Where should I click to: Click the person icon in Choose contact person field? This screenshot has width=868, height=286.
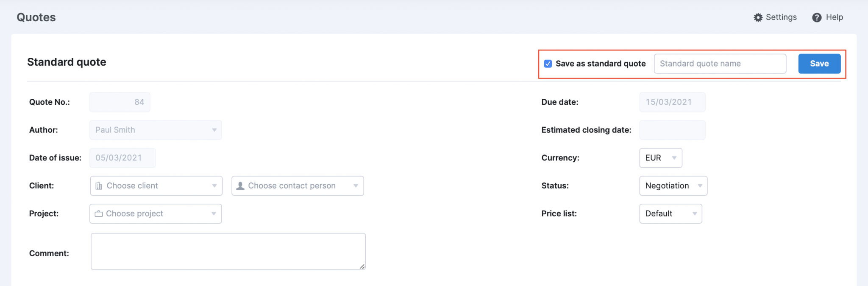pyautogui.click(x=239, y=185)
